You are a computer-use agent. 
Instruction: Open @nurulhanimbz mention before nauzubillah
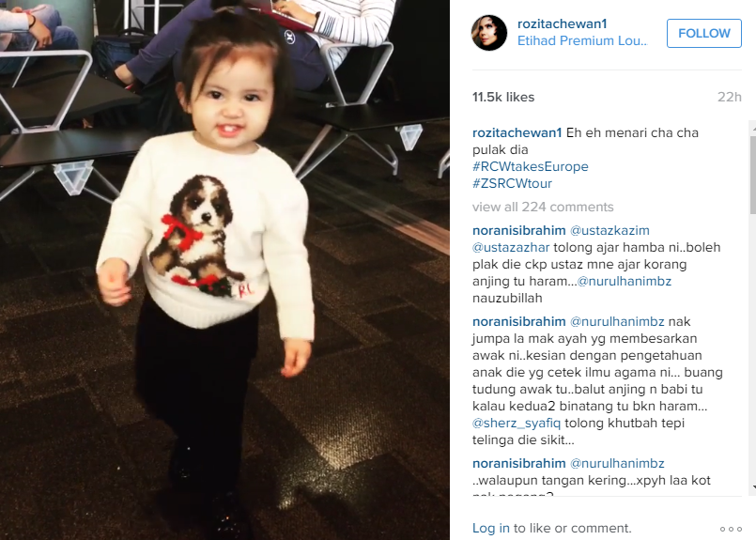pos(624,281)
